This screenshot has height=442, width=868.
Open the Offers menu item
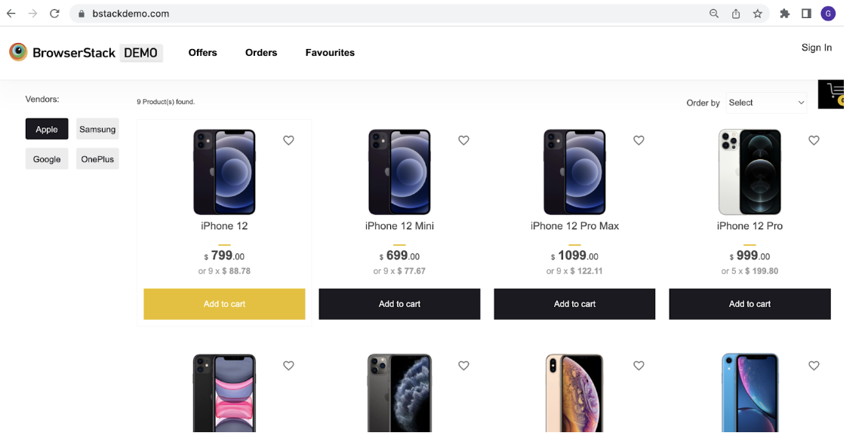(x=202, y=53)
